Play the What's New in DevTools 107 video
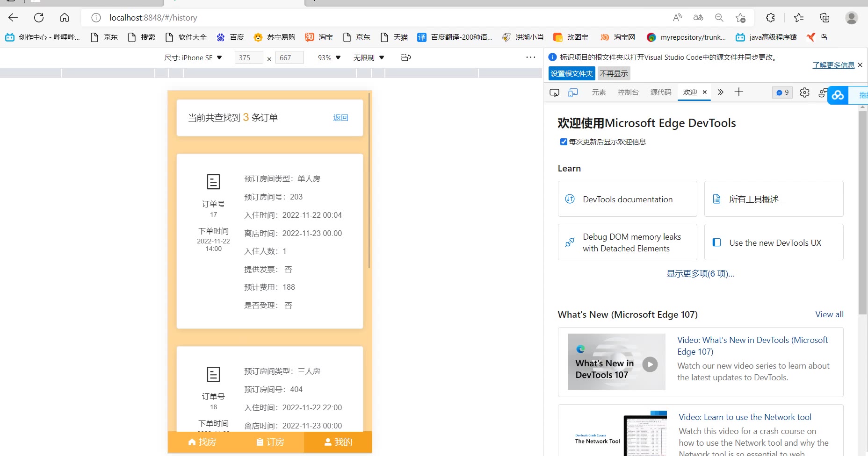The image size is (868, 456). click(x=650, y=364)
